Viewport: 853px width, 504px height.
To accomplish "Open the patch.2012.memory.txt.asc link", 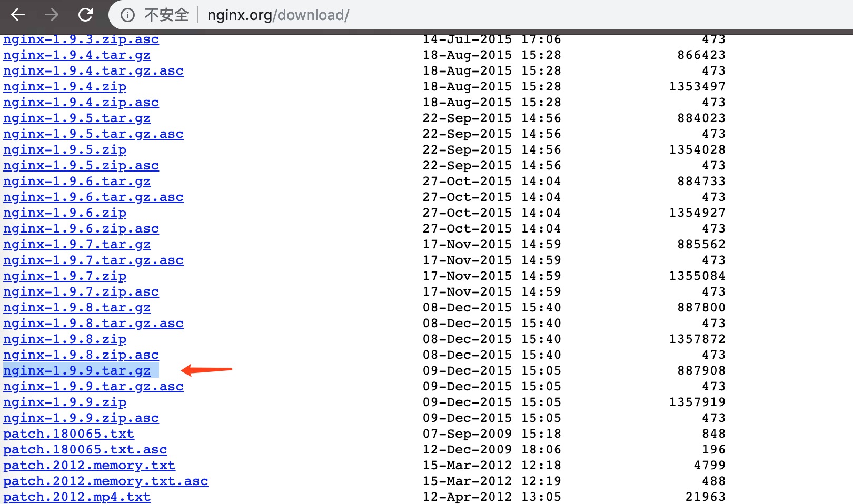I will (x=106, y=481).
